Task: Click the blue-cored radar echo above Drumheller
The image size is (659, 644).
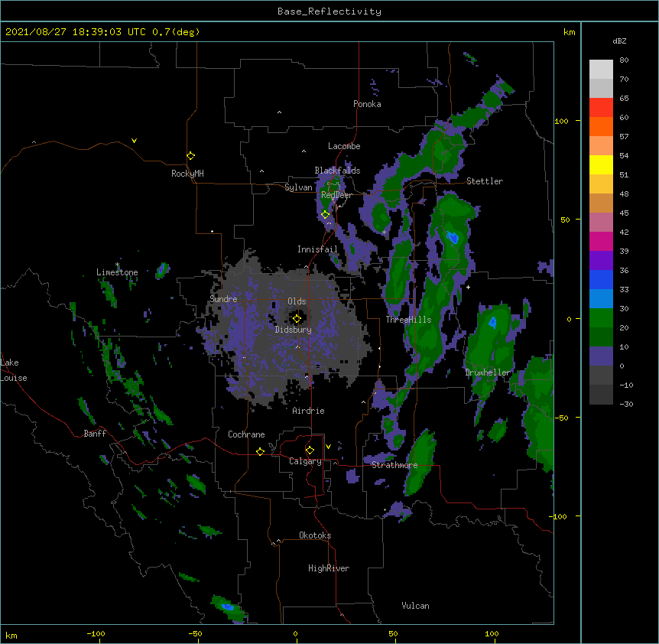Action: pos(492,323)
